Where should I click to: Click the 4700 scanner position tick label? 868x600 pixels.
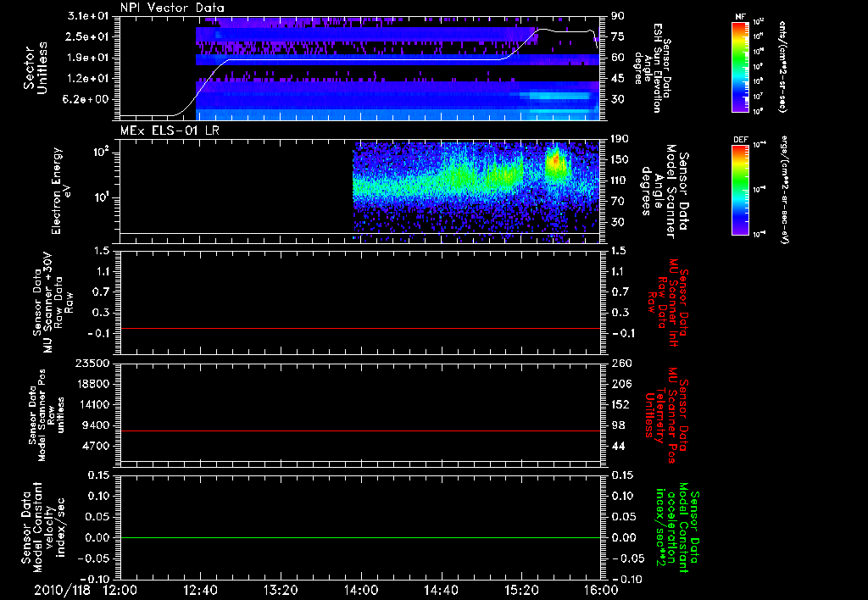[x=96, y=446]
